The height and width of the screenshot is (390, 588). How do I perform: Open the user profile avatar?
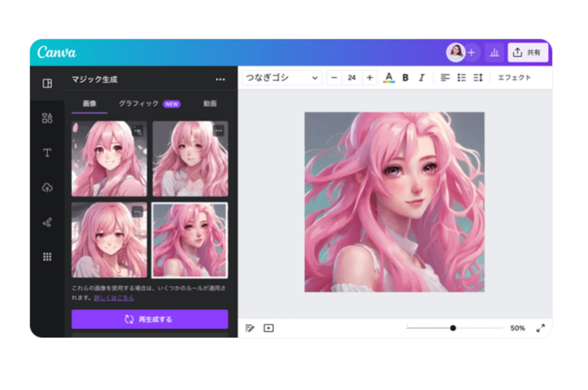[x=455, y=52]
